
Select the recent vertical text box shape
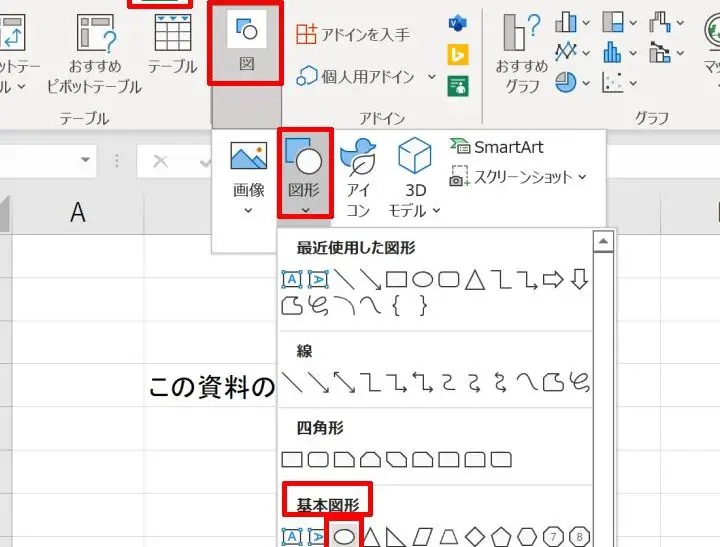[318, 279]
